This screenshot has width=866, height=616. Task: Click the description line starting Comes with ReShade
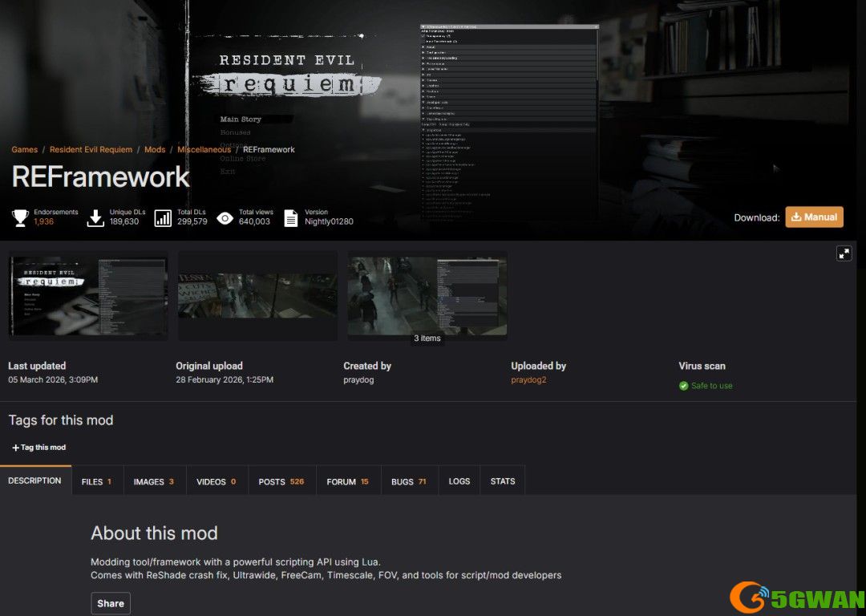(326, 575)
